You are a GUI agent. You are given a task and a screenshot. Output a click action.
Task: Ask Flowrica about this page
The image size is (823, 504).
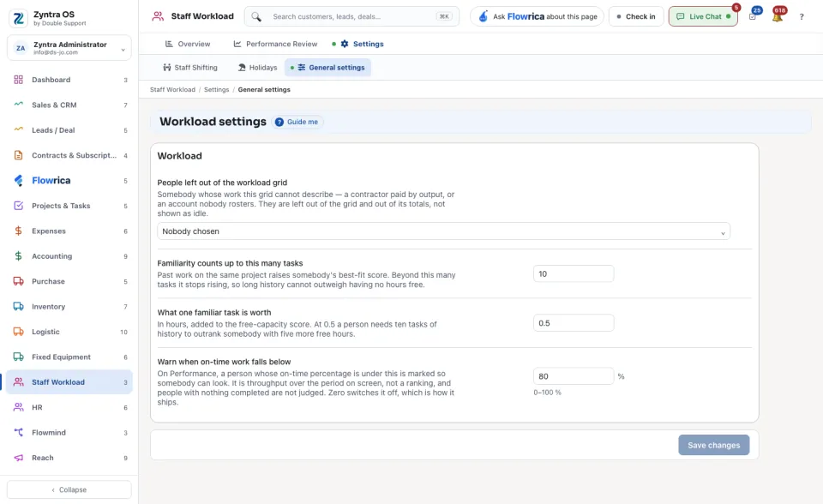coord(537,16)
